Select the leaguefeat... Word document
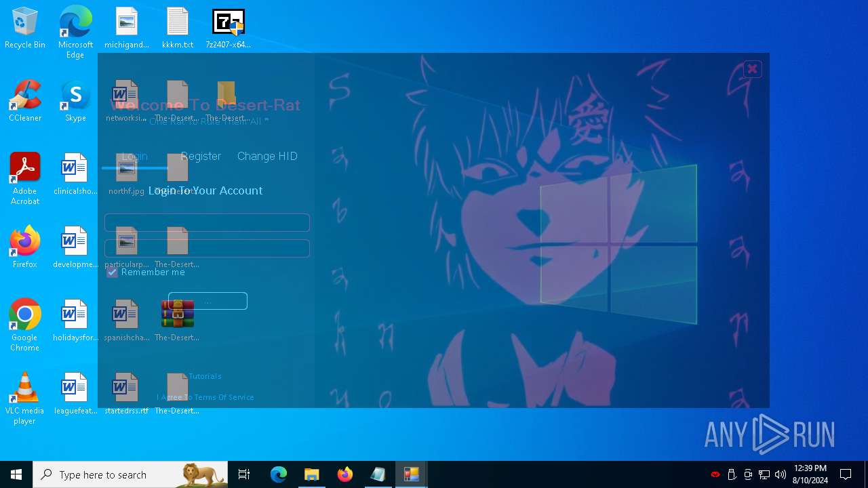This screenshot has height=488, width=868. point(75,394)
